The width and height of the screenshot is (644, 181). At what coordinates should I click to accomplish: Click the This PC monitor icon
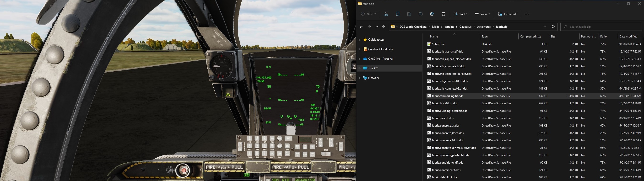[x=365, y=68]
